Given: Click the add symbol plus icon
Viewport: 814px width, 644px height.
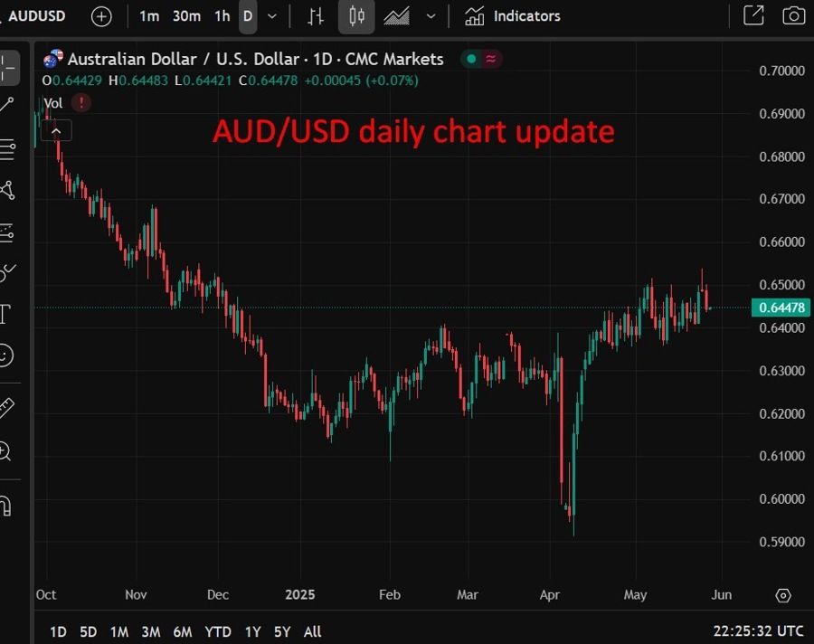Looking at the screenshot, I should coord(101,16).
